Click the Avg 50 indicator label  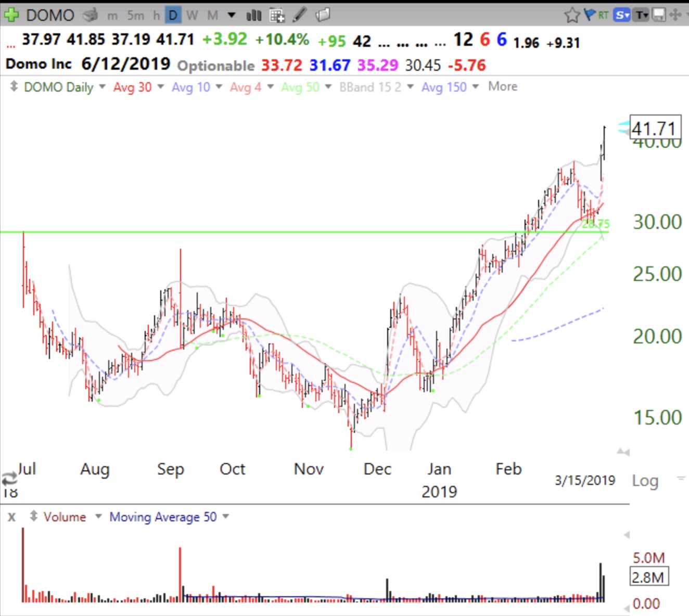pyautogui.click(x=300, y=87)
